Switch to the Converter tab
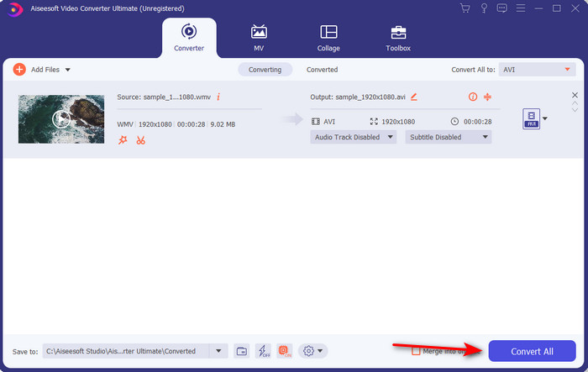This screenshot has height=372, width=588. coord(189,38)
